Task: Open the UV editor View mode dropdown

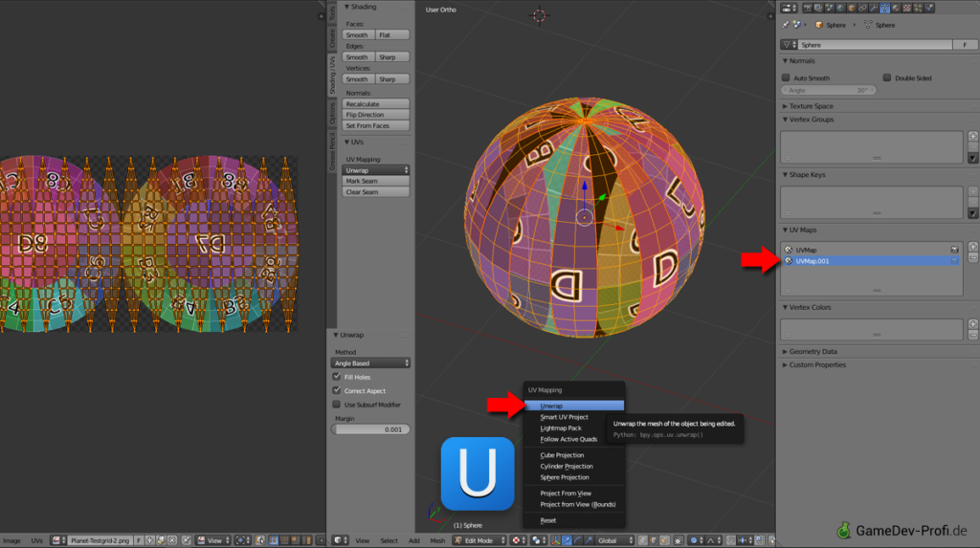Action: click(x=213, y=540)
